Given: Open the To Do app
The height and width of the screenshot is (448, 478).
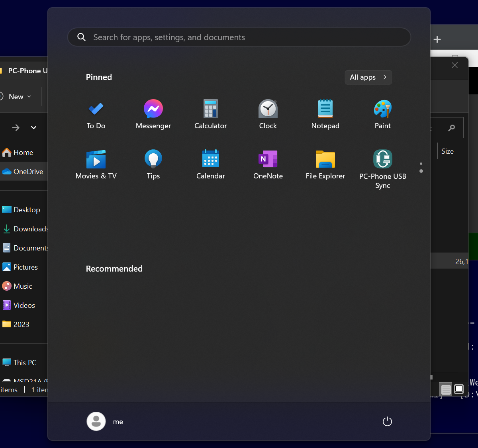Looking at the screenshot, I should click(96, 114).
